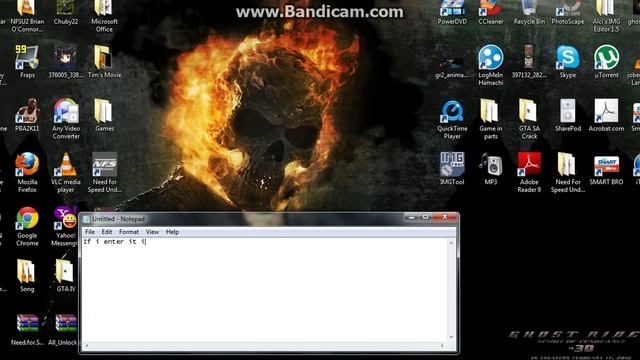Open Yahoo Messenger shortcut
The image size is (640, 360).
tap(65, 226)
